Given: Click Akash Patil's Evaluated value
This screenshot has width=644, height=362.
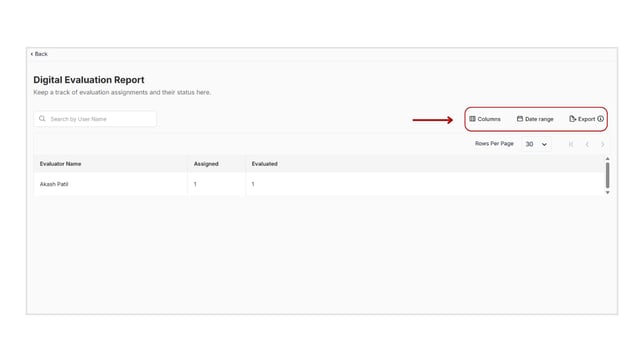Looking at the screenshot, I should coord(253,184).
